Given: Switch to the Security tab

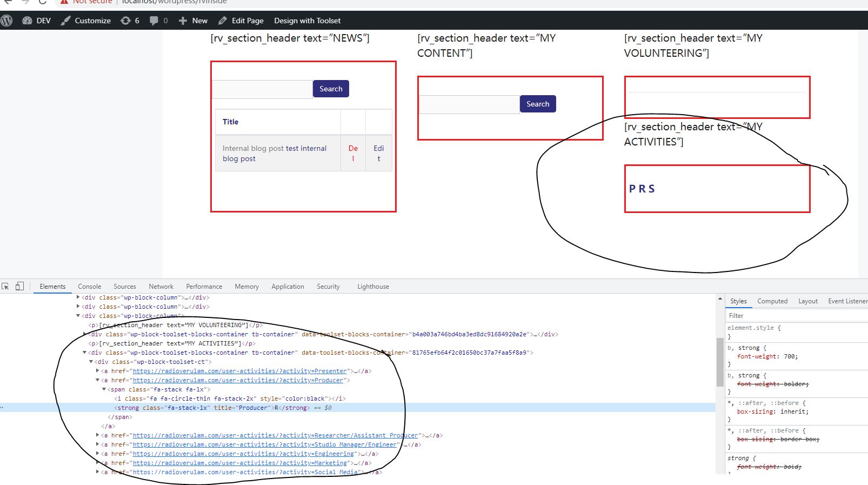Looking at the screenshot, I should (328, 287).
